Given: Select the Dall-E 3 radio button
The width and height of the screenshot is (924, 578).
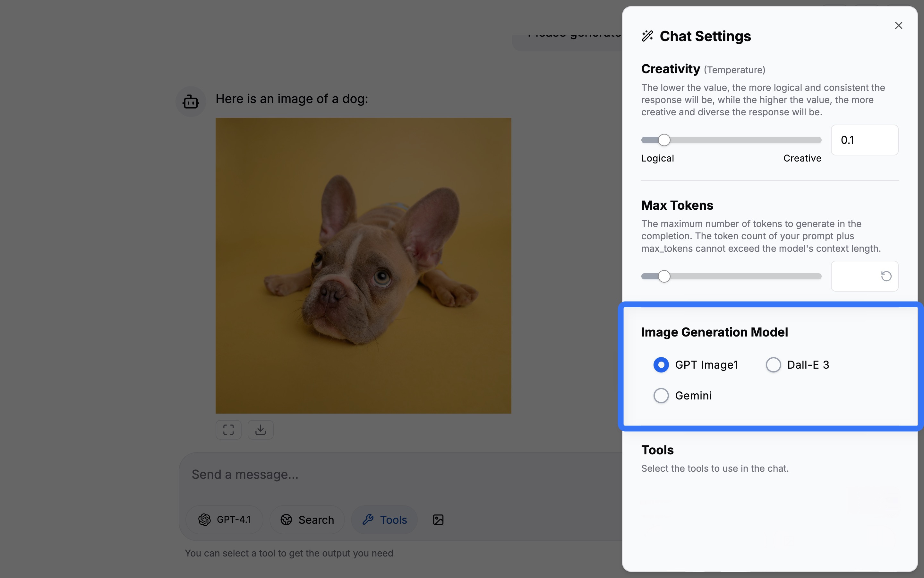Looking at the screenshot, I should [x=774, y=365].
